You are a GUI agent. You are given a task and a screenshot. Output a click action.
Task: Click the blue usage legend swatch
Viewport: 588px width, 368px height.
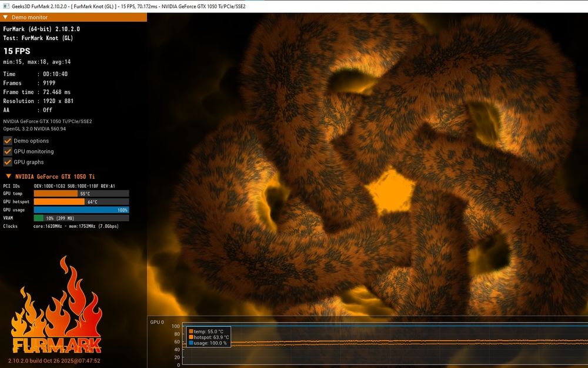191,343
